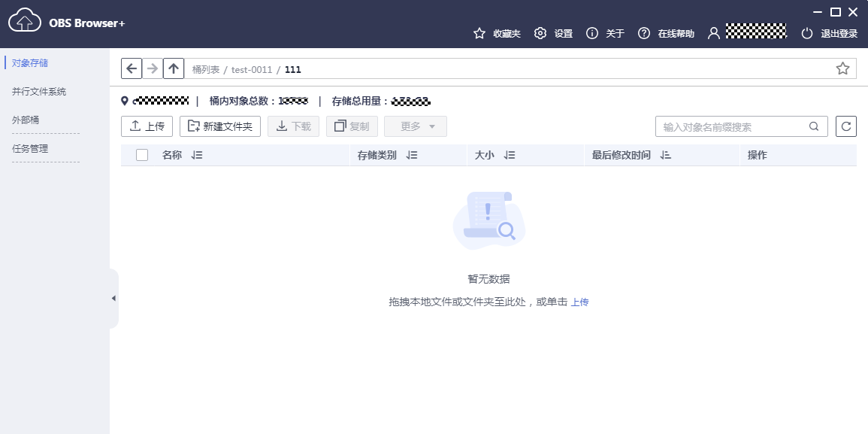Refresh the object list
The height and width of the screenshot is (434, 868).
[846, 126]
